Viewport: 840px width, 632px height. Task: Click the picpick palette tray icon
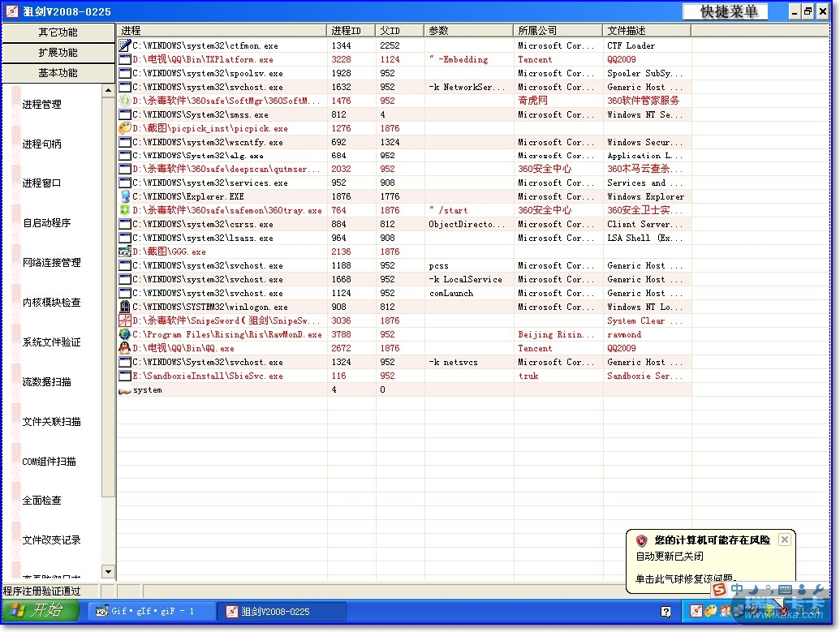[x=710, y=611]
